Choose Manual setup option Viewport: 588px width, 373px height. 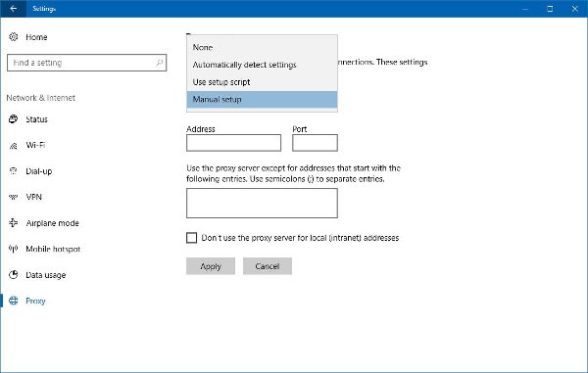point(262,99)
